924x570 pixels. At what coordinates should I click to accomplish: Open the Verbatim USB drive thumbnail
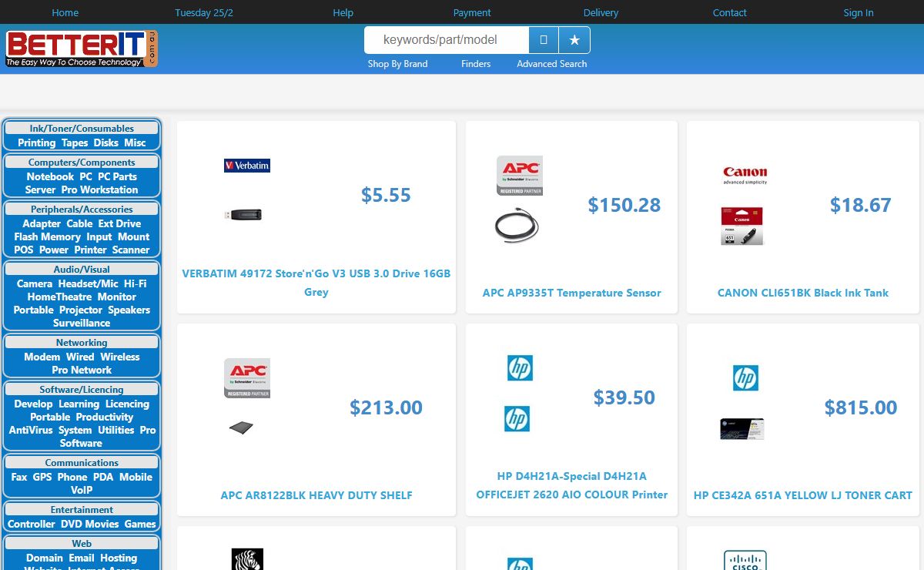[243, 215]
